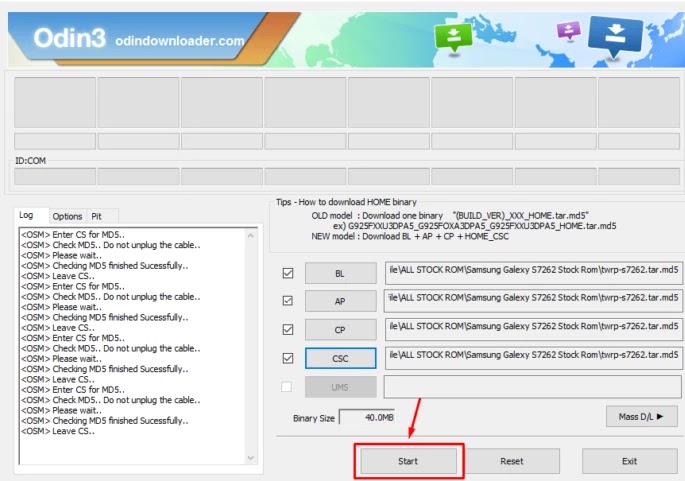Switch to the Options tab
The width and height of the screenshot is (685, 481).
pyautogui.click(x=67, y=216)
